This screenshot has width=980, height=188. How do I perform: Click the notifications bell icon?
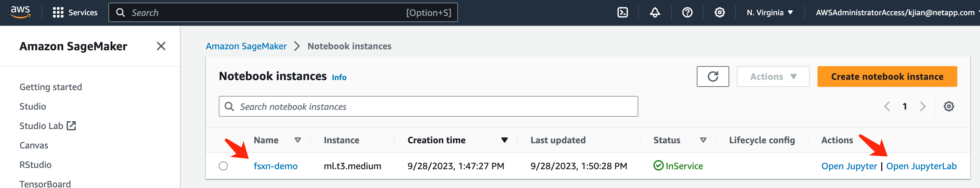coord(655,13)
